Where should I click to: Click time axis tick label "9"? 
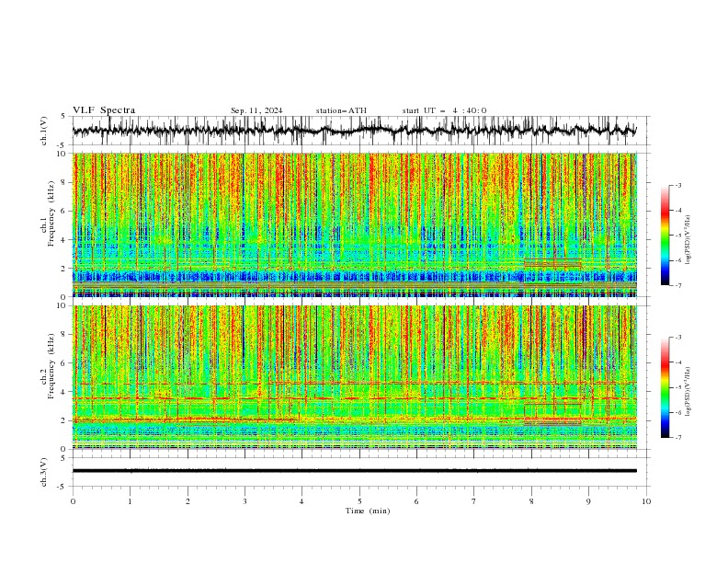[x=588, y=501]
